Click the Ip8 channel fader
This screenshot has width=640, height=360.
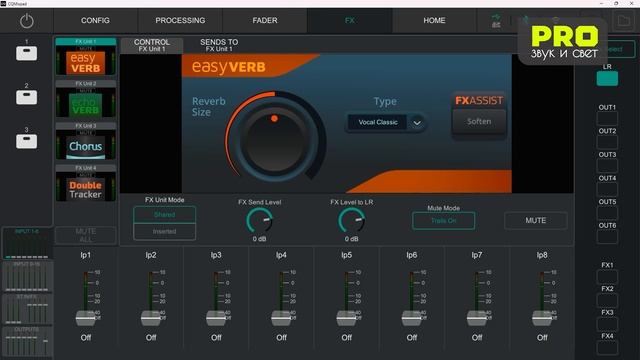tap(542, 318)
